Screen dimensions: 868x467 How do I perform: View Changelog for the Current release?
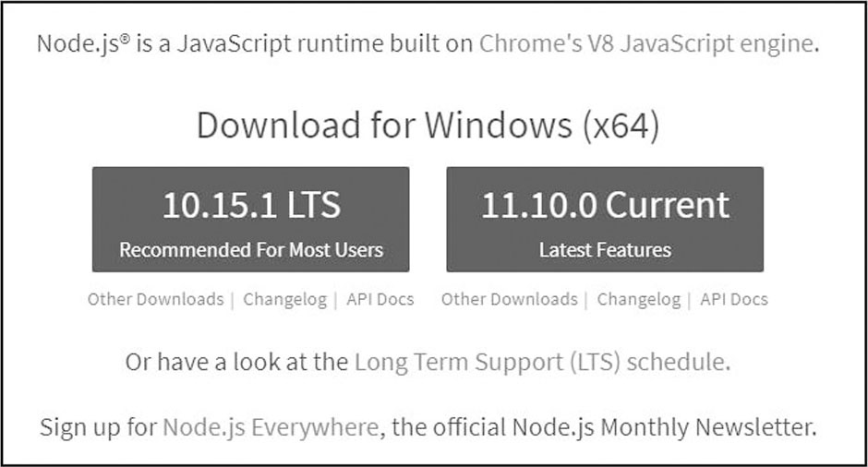(x=639, y=299)
